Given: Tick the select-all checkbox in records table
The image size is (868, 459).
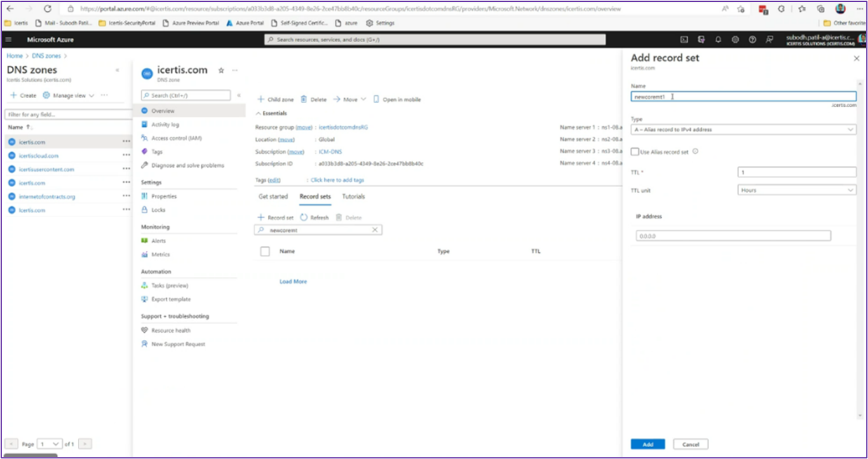Looking at the screenshot, I should pyautogui.click(x=265, y=251).
